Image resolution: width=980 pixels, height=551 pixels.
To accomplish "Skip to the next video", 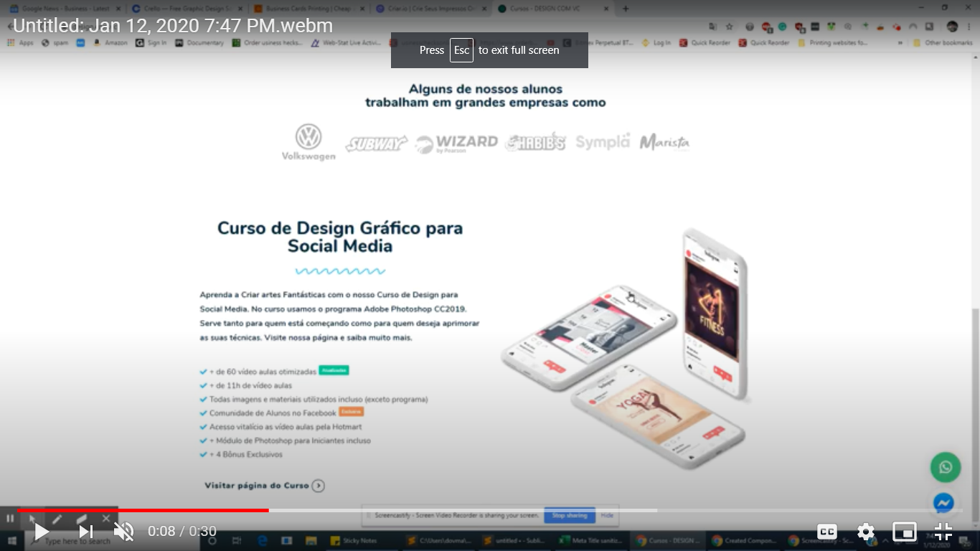I will [85, 532].
